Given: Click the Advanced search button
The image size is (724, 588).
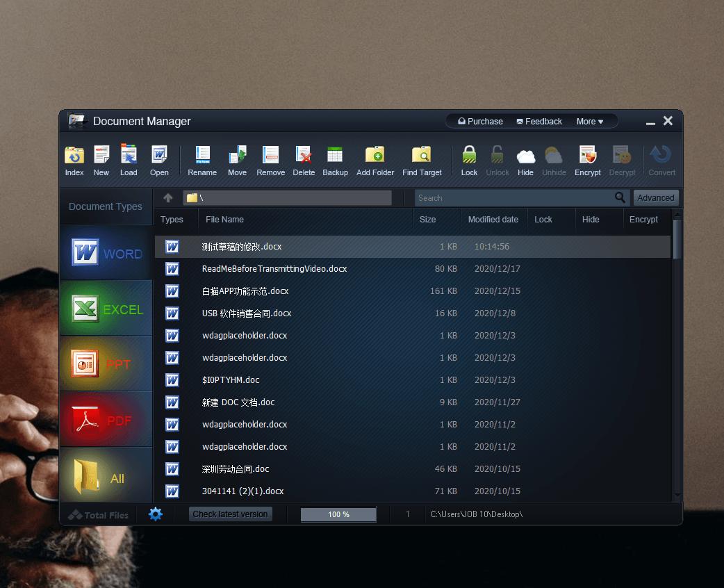Looking at the screenshot, I should (655, 198).
